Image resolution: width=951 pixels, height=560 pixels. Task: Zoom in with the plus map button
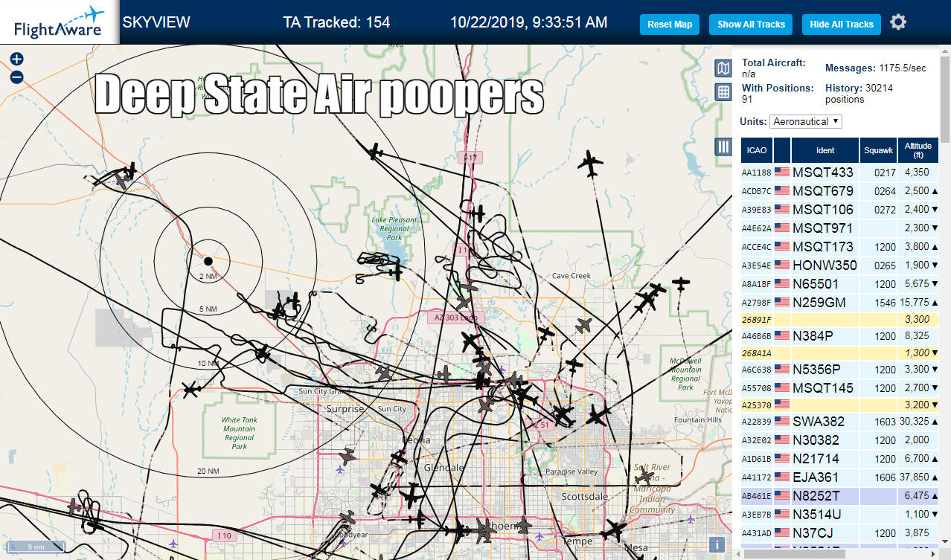16,59
